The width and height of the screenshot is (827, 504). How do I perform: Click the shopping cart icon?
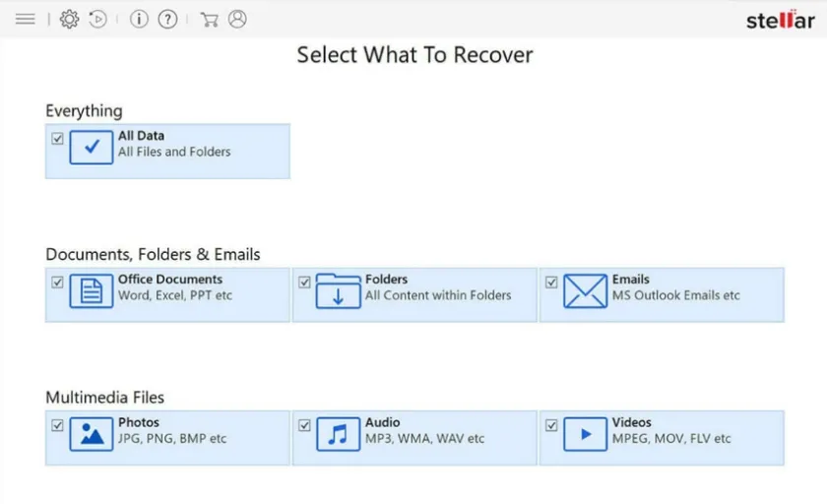pyautogui.click(x=209, y=19)
